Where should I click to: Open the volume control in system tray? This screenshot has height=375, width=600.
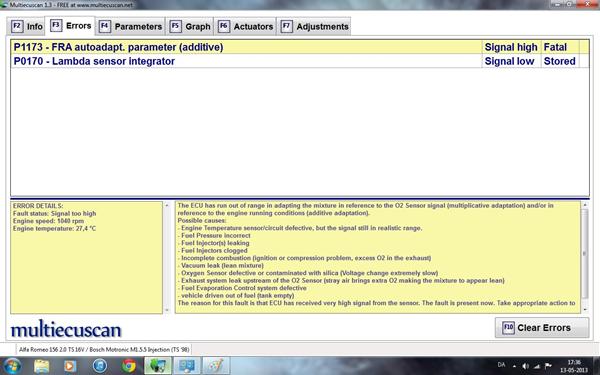[x=525, y=366]
